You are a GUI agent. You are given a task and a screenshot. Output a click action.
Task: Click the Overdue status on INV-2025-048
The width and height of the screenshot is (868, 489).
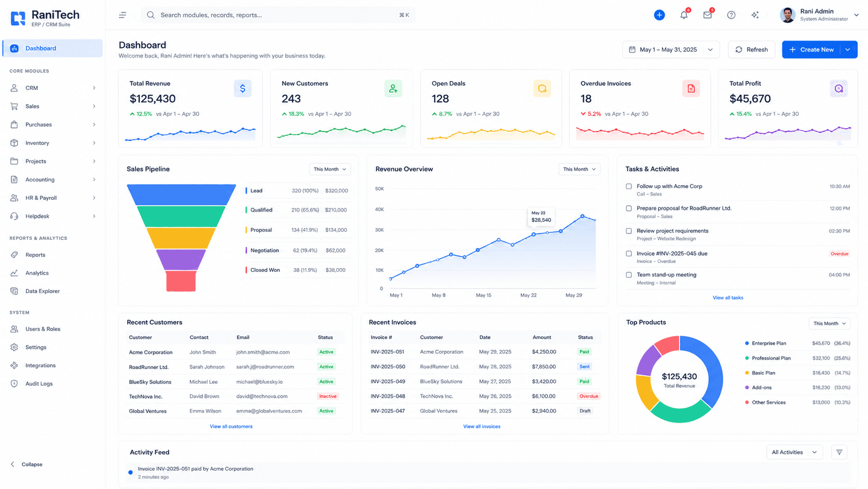589,396
